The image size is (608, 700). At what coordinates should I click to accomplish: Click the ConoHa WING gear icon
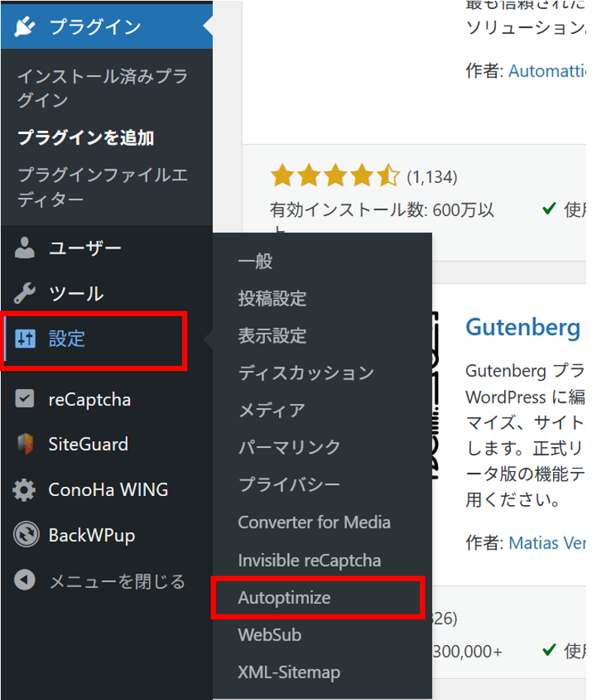tap(24, 490)
